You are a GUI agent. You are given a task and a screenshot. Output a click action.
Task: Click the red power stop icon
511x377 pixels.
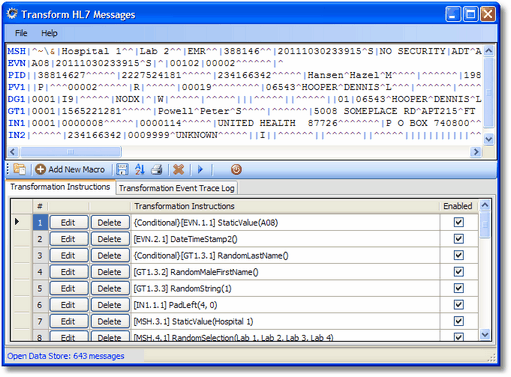pyautogui.click(x=236, y=170)
